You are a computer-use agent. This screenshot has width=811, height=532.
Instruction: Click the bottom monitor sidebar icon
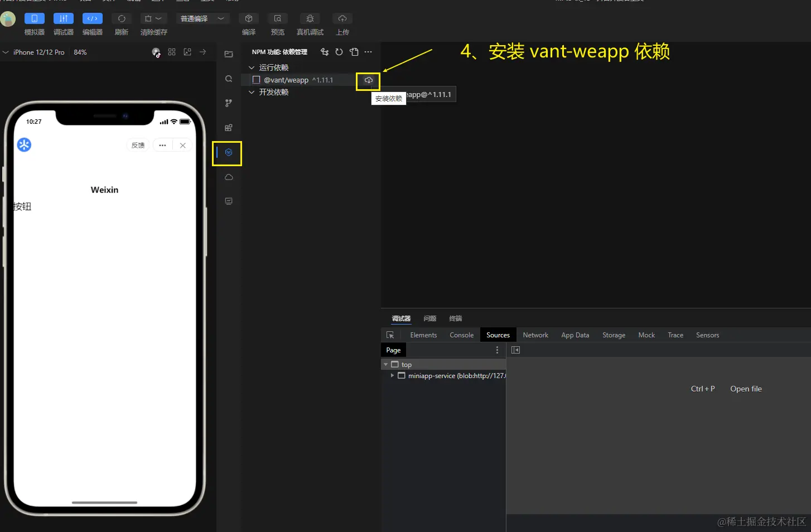pyautogui.click(x=229, y=201)
